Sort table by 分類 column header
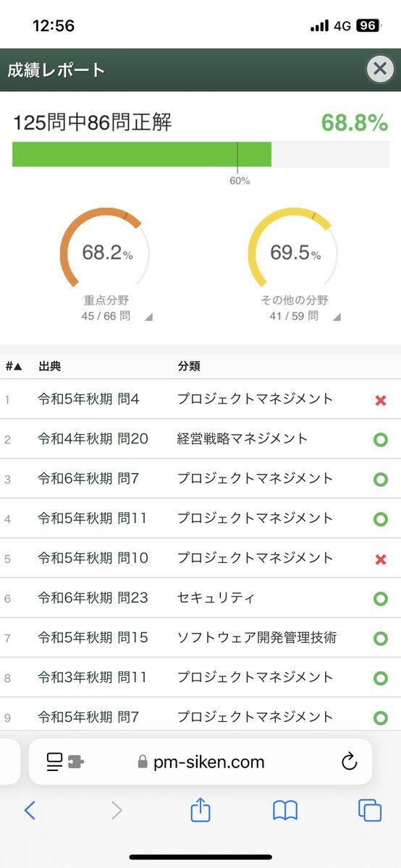401x868 pixels. pos(189,366)
